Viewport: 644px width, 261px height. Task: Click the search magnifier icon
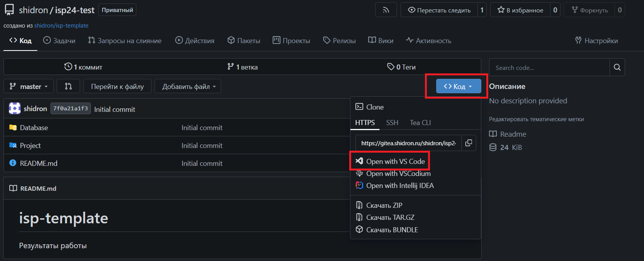click(617, 67)
